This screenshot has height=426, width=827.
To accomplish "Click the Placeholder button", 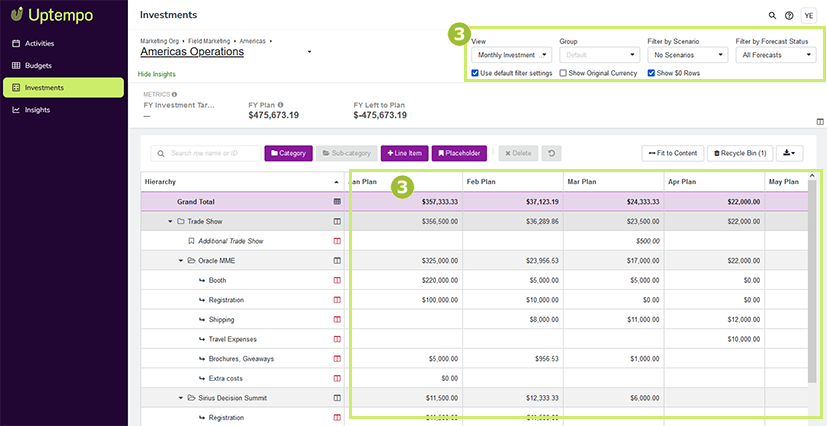I will point(459,153).
